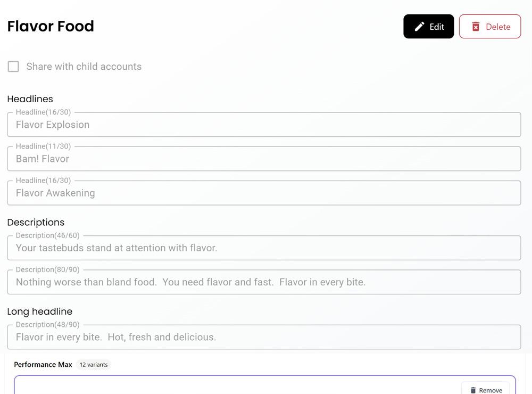
Task: Click the trash icon beside Remove
Action: point(473,390)
